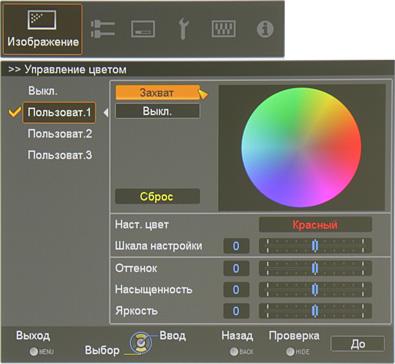The width and height of the screenshot is (395, 364).
Task: Click the Захват capture button
Action: click(157, 92)
